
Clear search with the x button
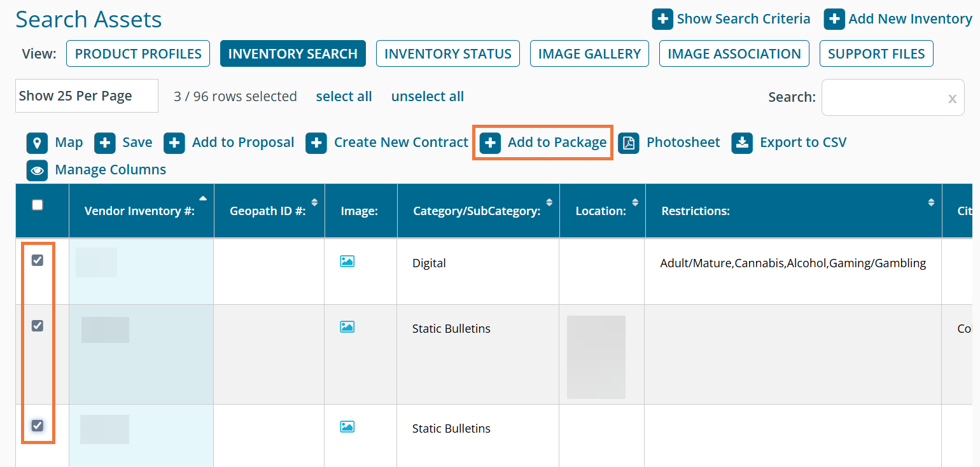point(952,99)
